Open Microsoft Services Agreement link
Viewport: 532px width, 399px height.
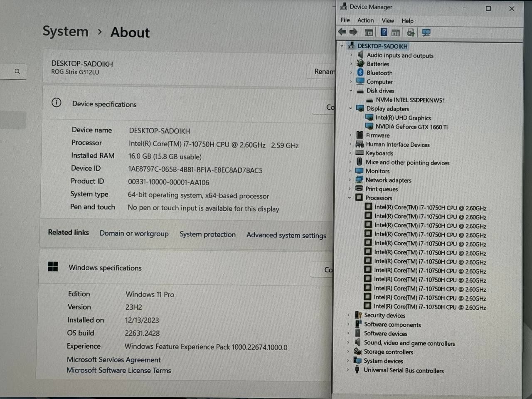pos(113,360)
